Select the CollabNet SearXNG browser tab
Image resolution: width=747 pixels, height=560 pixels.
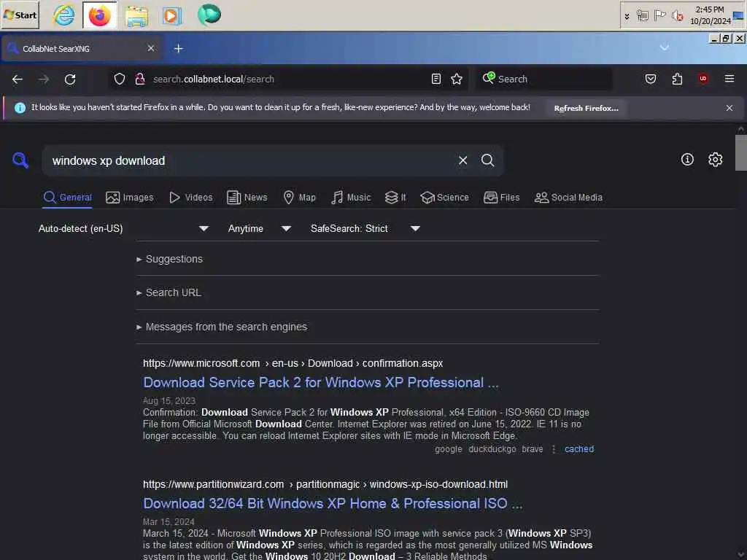[82, 49]
